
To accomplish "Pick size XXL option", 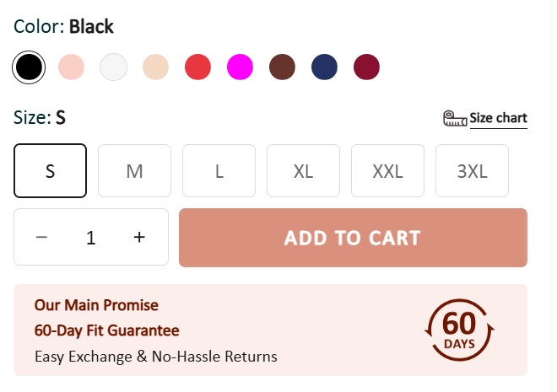I will tap(387, 171).
